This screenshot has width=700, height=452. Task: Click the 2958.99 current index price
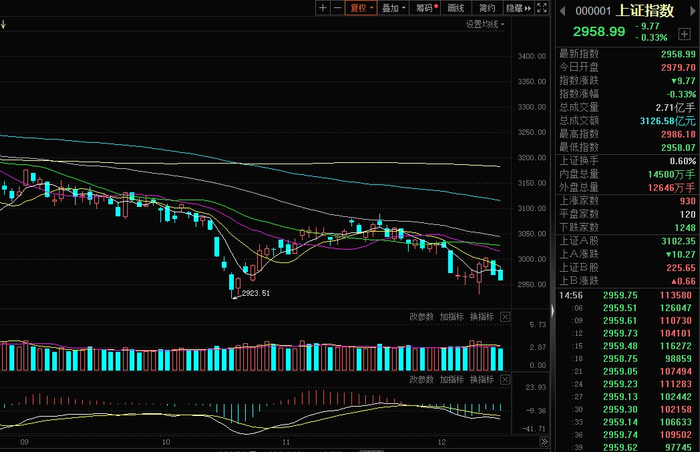tap(599, 32)
